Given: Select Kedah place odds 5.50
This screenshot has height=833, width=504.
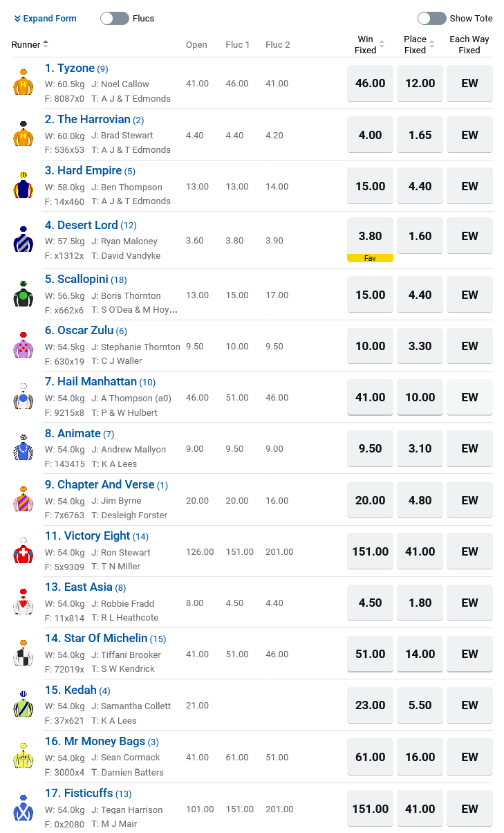Looking at the screenshot, I should (x=420, y=705).
